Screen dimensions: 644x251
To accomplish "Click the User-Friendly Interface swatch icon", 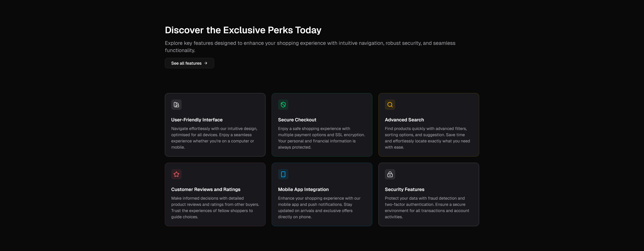I will pos(176,105).
